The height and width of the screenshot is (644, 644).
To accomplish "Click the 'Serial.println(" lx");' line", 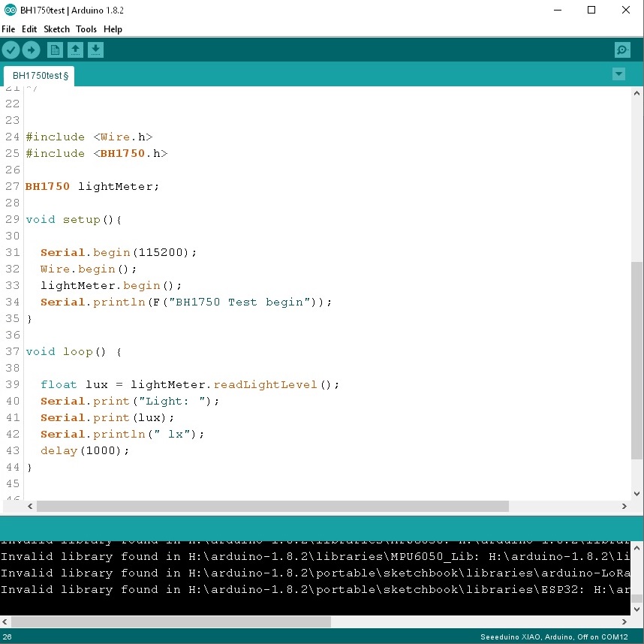I will coord(122,434).
